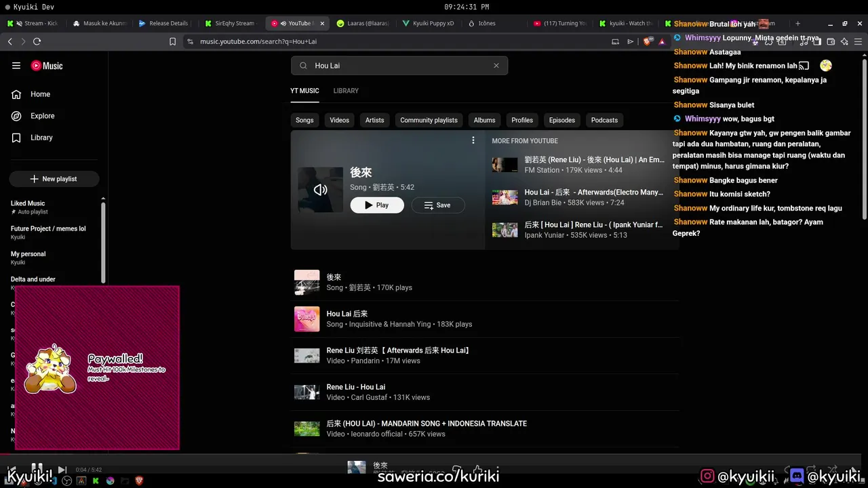This screenshot has height=488, width=868.
Task: Open the account avatar menu
Action: [x=825, y=66]
